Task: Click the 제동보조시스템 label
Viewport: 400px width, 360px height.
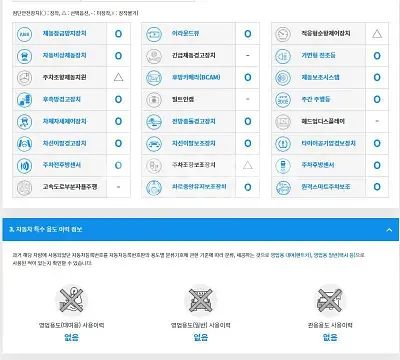Action: [320, 77]
